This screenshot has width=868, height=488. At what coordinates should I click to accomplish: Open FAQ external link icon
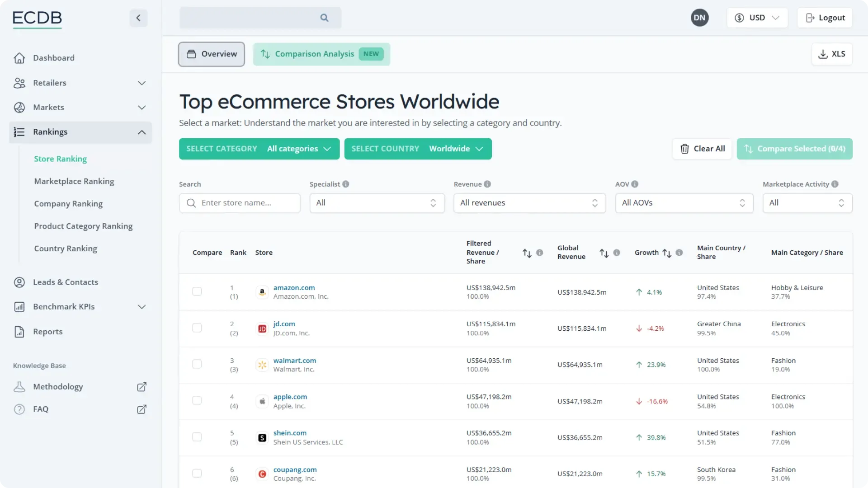tap(142, 409)
